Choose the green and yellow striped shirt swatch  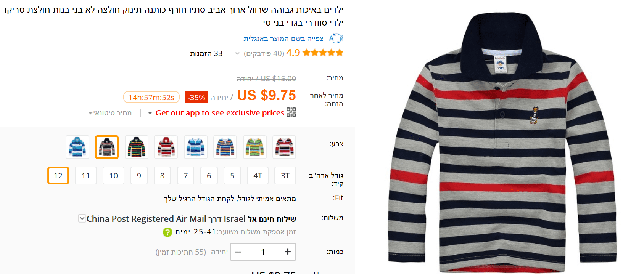click(254, 147)
